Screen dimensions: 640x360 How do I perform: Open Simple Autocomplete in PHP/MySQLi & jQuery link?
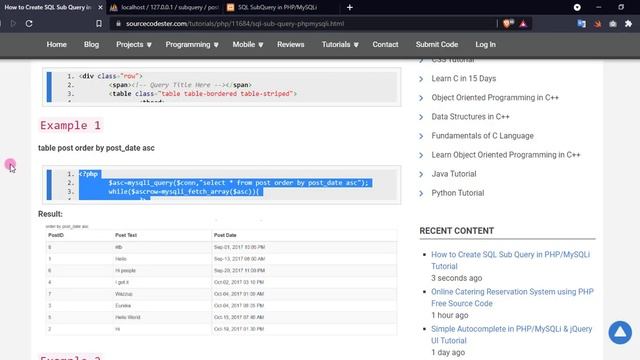(511, 335)
